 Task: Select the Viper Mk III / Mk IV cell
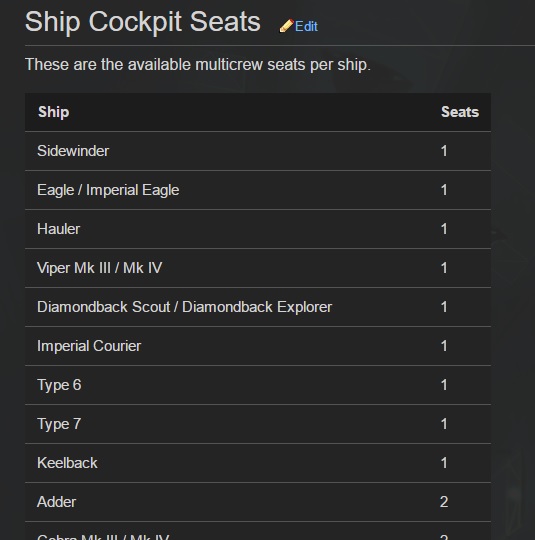click(x=100, y=268)
